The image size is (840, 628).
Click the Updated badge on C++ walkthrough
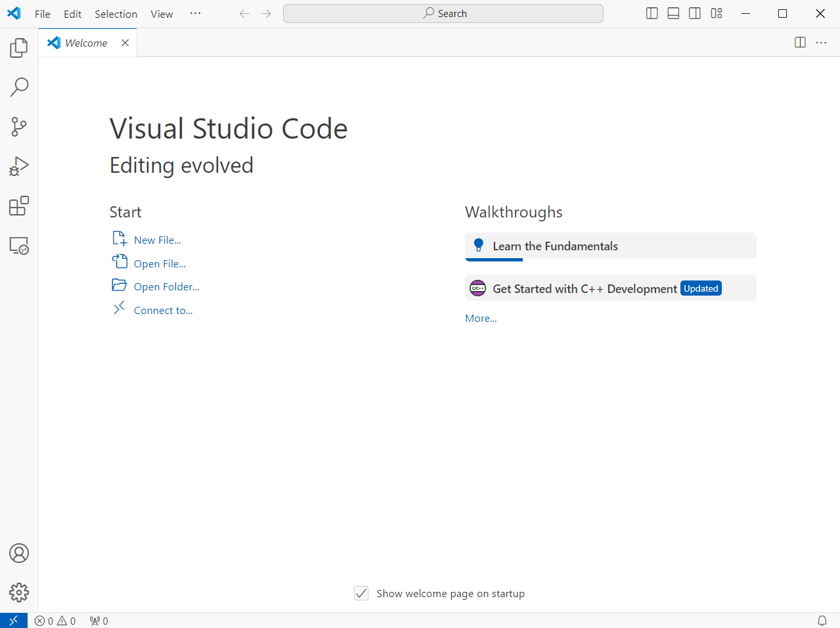point(701,288)
